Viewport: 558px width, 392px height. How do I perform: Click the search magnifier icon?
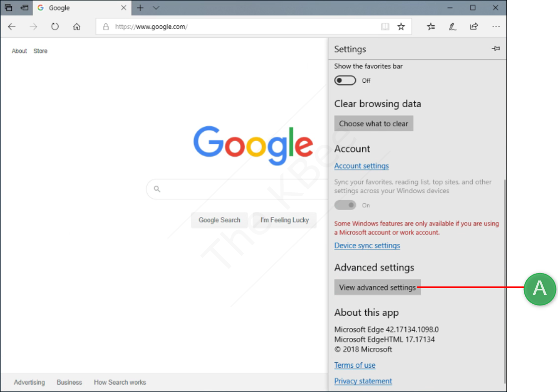click(157, 189)
